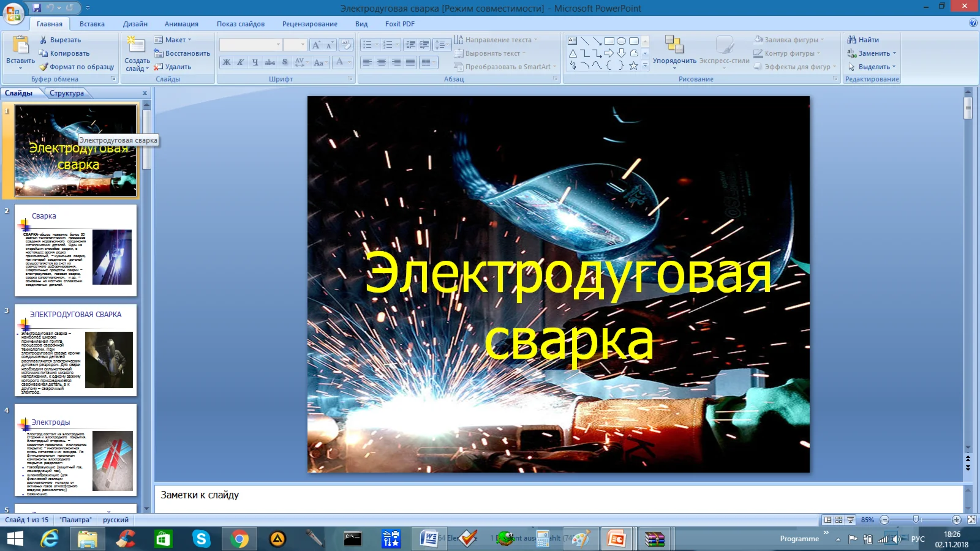Viewport: 980px width, 551px height.
Task: Click Restore (Восстановить) slide button
Action: click(181, 53)
